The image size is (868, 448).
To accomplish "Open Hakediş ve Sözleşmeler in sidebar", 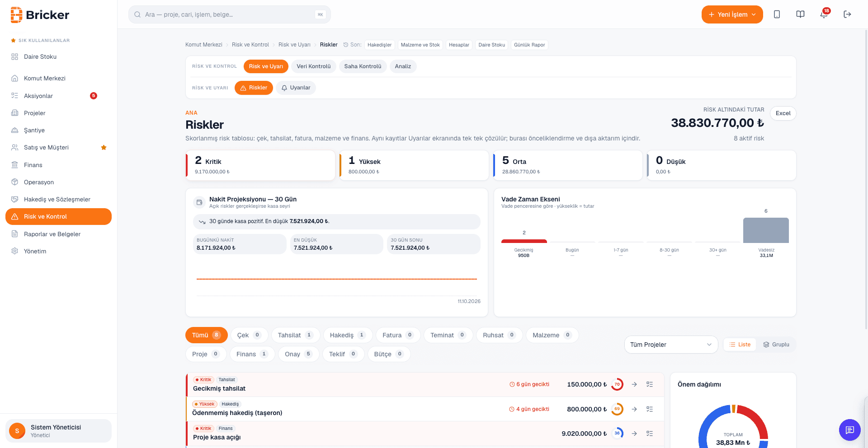I will click(58, 200).
